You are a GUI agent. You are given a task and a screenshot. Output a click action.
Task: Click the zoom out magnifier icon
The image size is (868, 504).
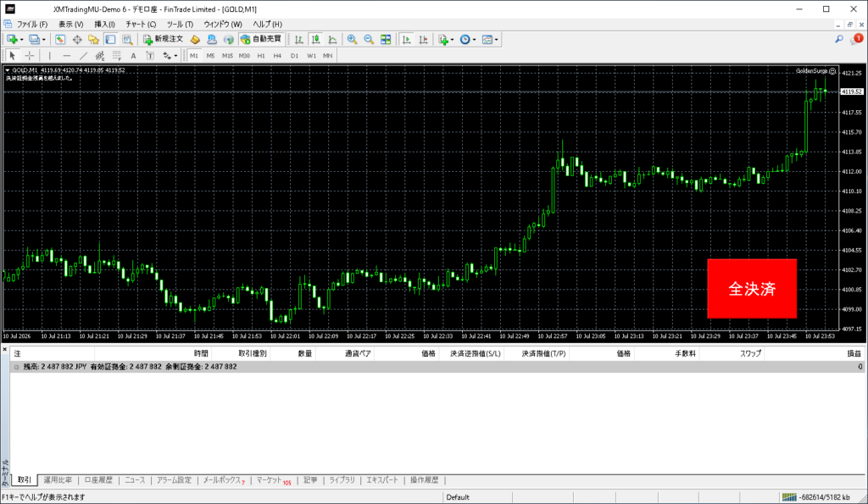coord(369,39)
